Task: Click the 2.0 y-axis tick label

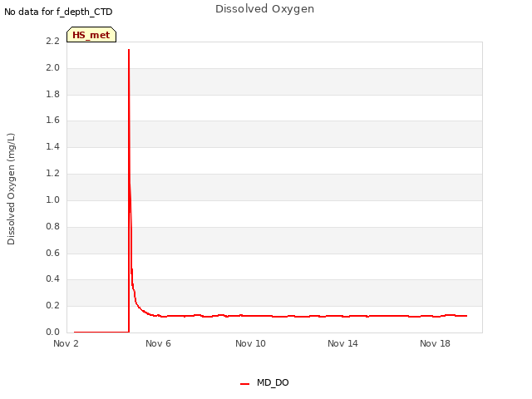Action: click(52, 67)
